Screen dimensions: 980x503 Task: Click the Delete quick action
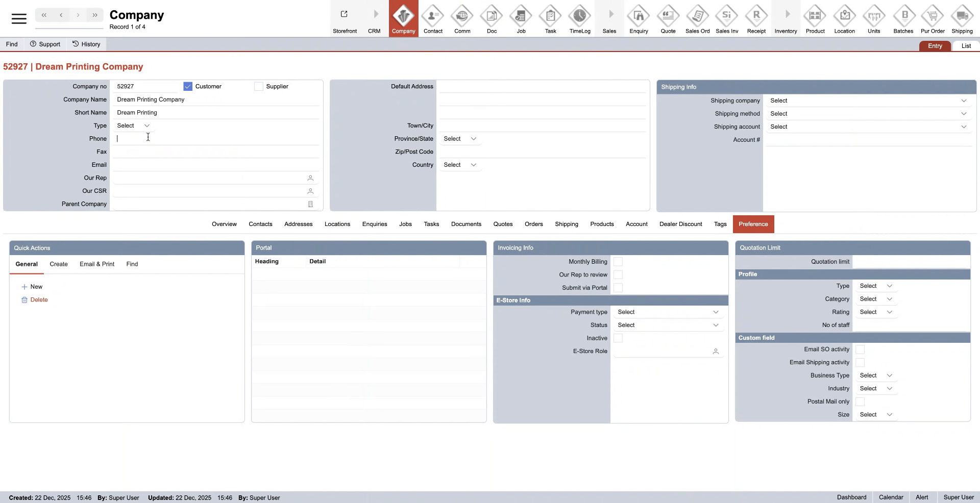pyautogui.click(x=39, y=300)
